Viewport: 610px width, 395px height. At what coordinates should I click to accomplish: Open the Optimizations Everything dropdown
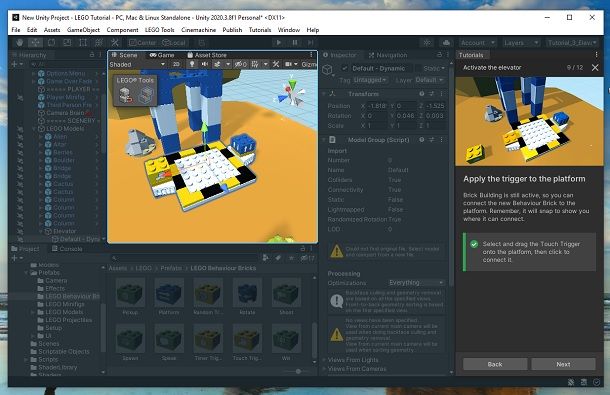pyautogui.click(x=416, y=283)
